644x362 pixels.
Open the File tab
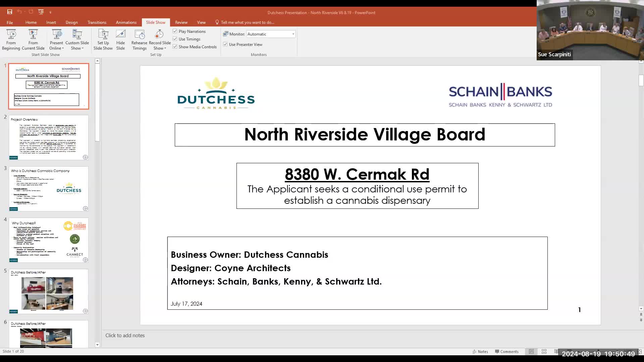tap(10, 22)
